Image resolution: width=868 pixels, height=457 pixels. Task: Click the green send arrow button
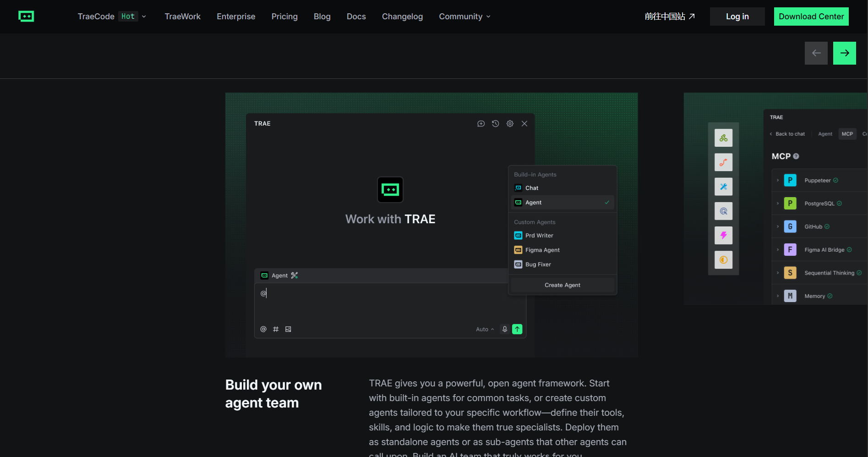click(517, 329)
